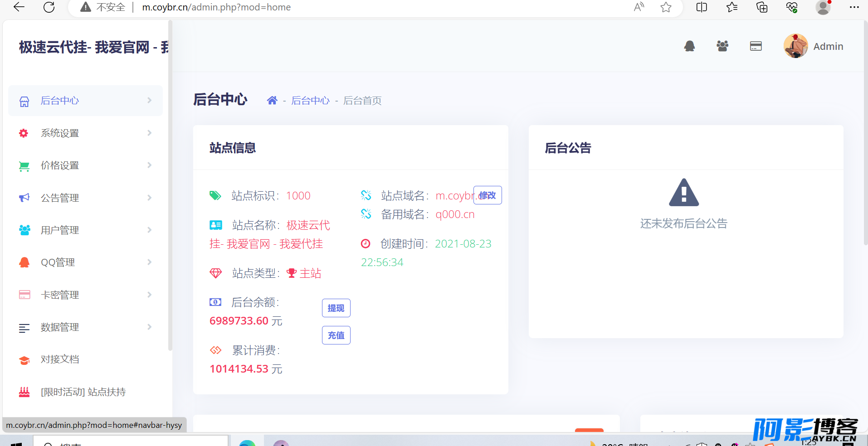Click the 提现 withdraw button
The image size is (868, 446).
(x=336, y=308)
